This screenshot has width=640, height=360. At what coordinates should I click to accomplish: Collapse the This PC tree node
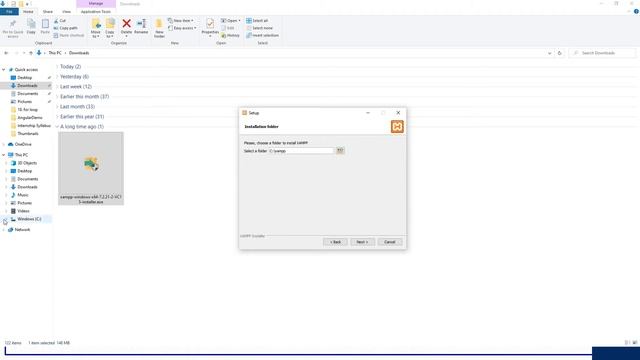4,155
